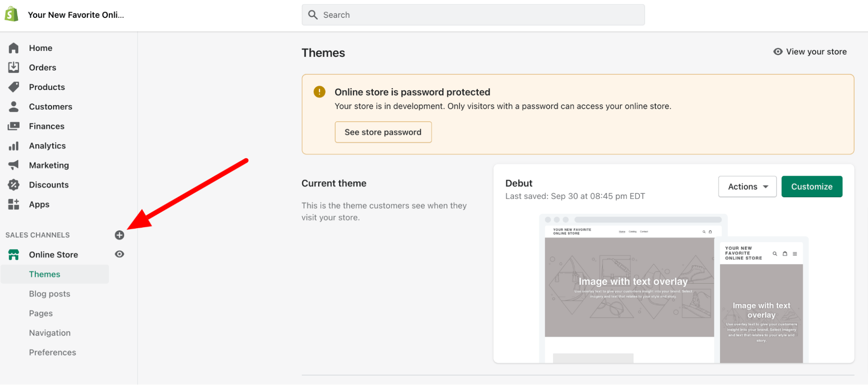Click the Analytics bar chart icon
The width and height of the screenshot is (868, 385).
tap(13, 146)
